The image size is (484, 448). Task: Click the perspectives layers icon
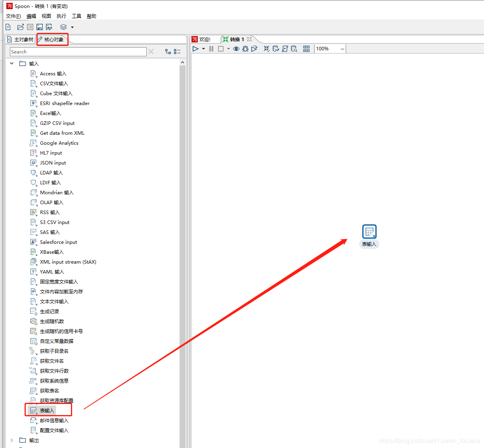(63, 27)
